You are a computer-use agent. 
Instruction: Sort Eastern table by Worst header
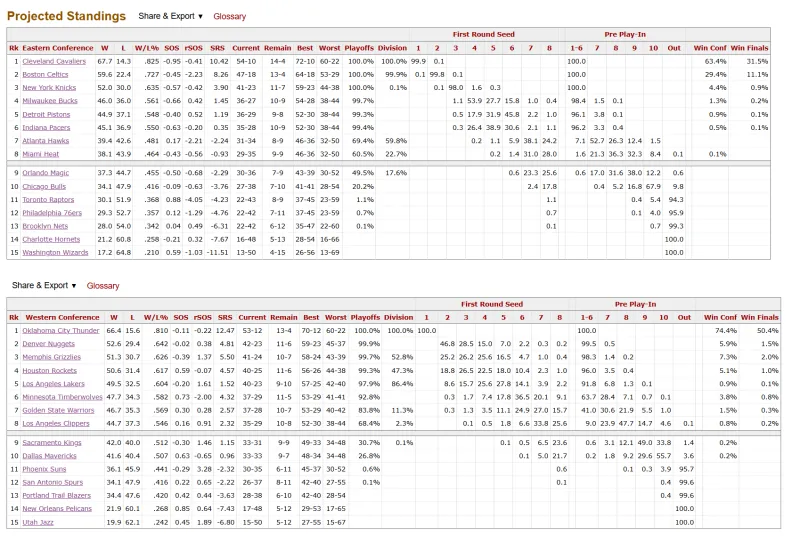329,48
